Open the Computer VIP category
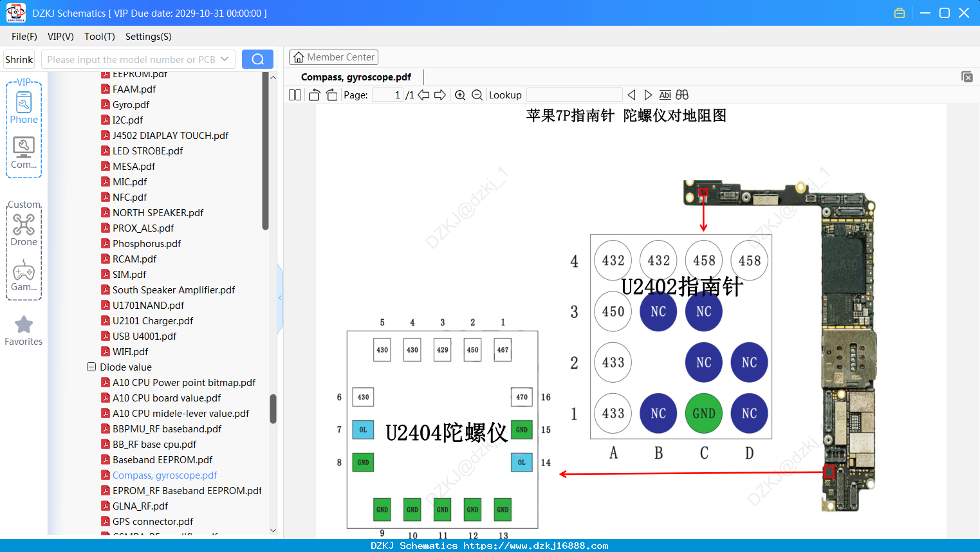 (x=24, y=152)
